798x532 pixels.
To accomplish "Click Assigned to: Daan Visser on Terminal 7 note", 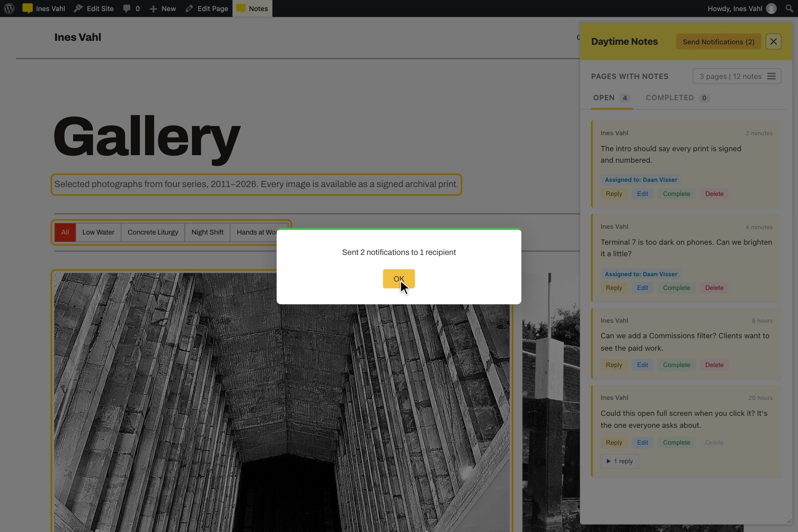I will tap(641, 274).
